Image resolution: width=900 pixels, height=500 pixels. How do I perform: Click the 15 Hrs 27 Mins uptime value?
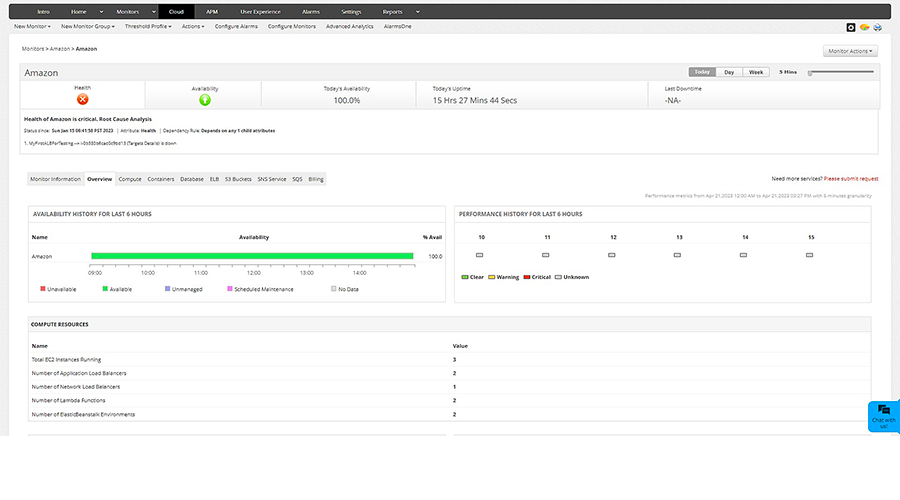click(x=475, y=100)
